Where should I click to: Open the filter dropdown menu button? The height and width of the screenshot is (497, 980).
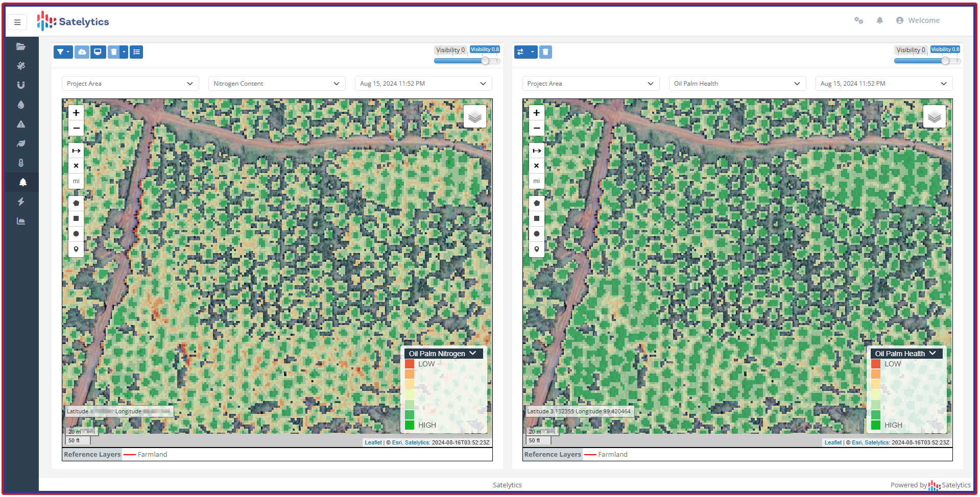click(x=63, y=52)
